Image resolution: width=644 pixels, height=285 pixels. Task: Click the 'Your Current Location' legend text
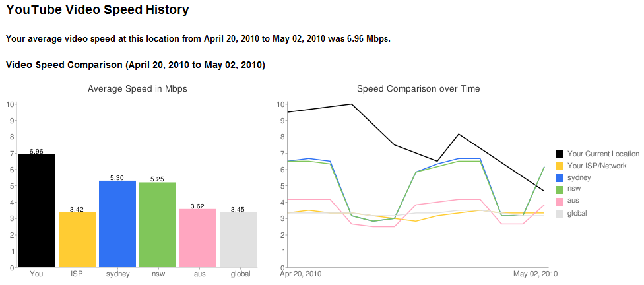click(603, 154)
